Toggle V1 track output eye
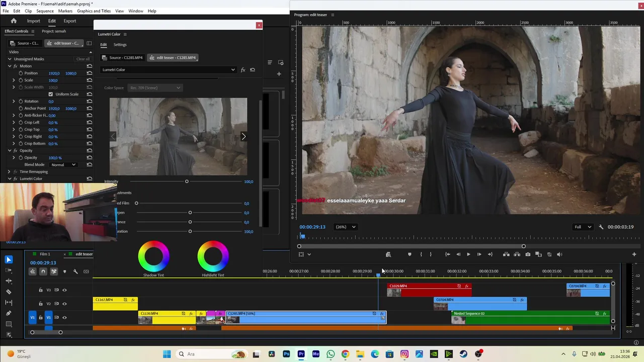Screen dimensions: 644x362 (64, 317)
